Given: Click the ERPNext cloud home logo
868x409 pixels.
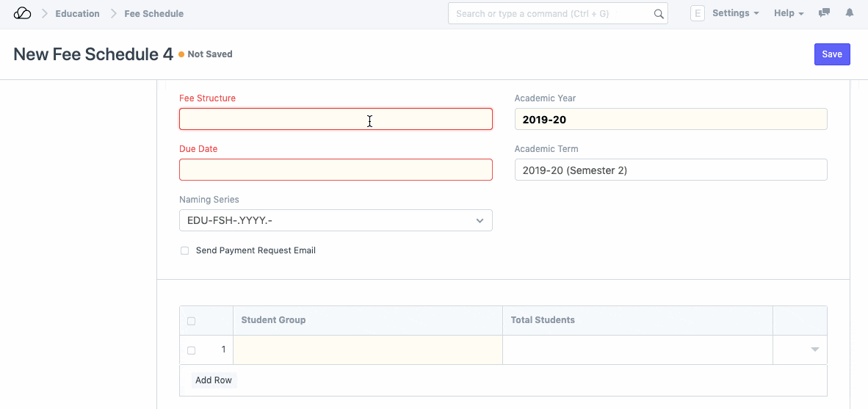Looking at the screenshot, I should tap(23, 13).
